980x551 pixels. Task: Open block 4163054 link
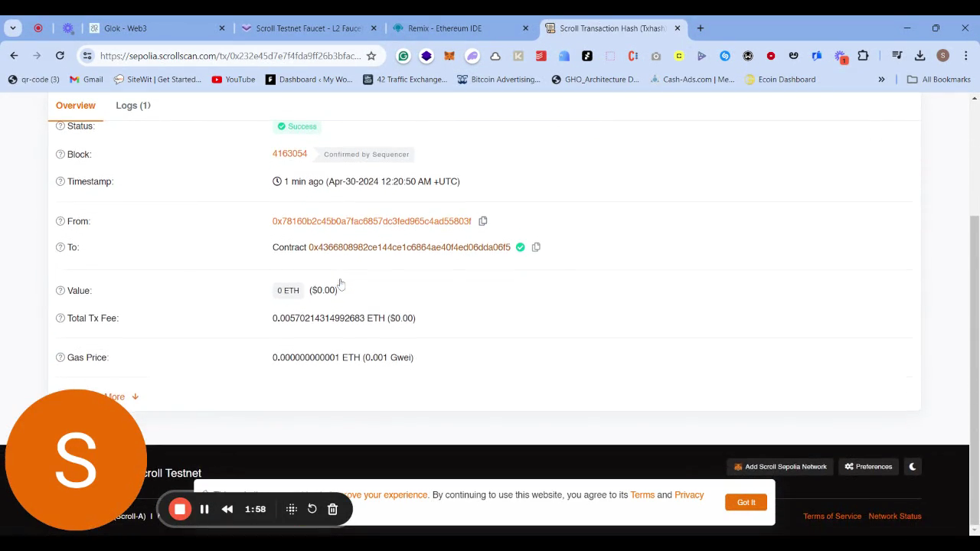289,154
